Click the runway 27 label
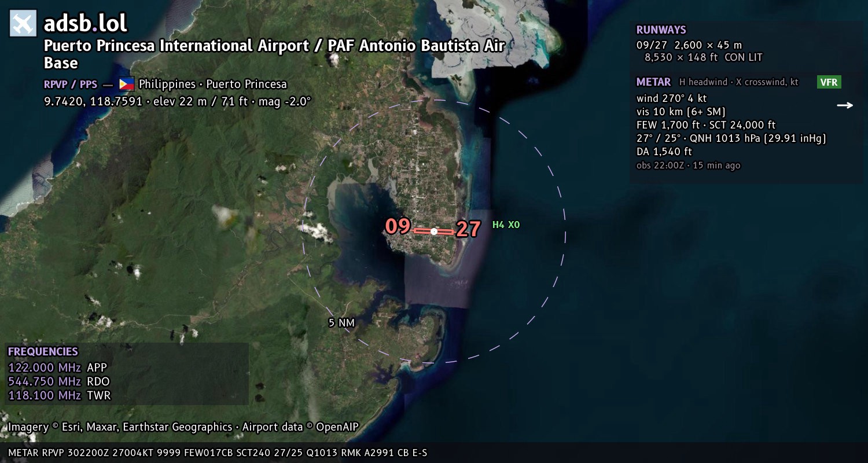 tap(468, 230)
